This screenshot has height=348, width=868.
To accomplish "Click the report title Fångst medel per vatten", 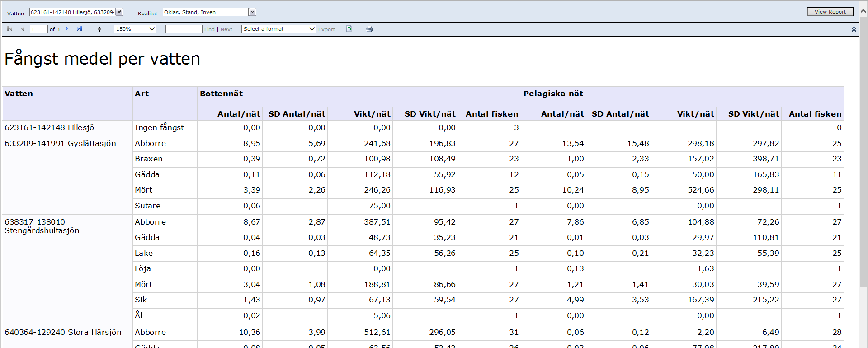I will [102, 59].
